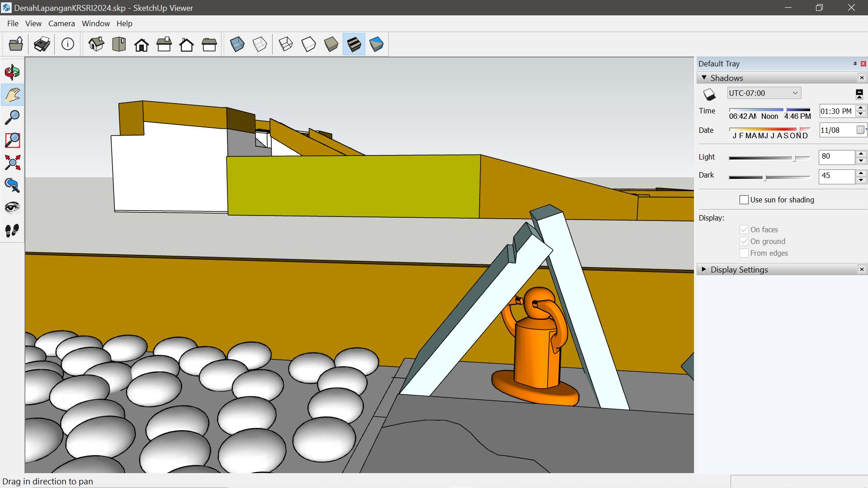This screenshot has width=868, height=488.
Task: Select the Shaded style icon
Action: 331,44
